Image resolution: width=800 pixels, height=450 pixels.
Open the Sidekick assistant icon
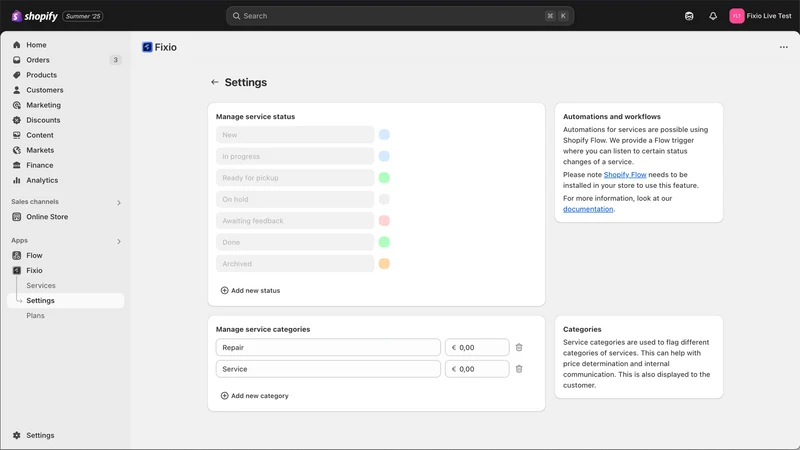[689, 16]
